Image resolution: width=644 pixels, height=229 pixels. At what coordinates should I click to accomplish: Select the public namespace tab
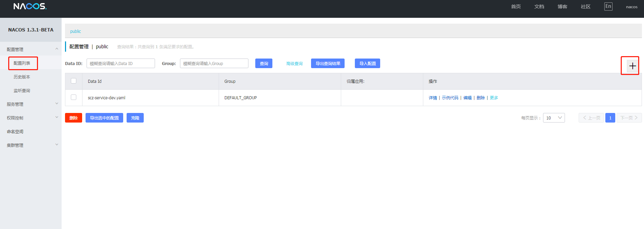pyautogui.click(x=76, y=31)
